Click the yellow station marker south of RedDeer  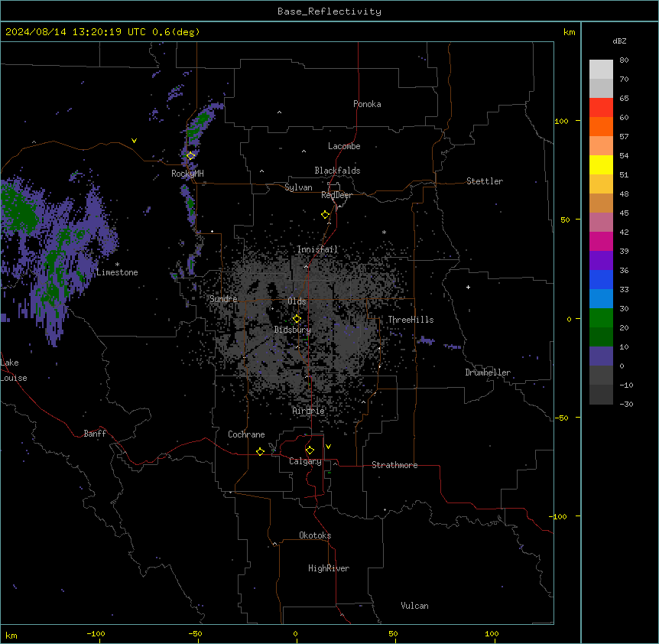click(x=325, y=215)
